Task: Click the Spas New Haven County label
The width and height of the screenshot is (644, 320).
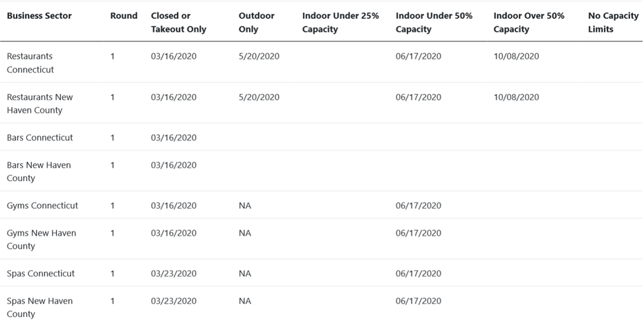Action: point(39,308)
